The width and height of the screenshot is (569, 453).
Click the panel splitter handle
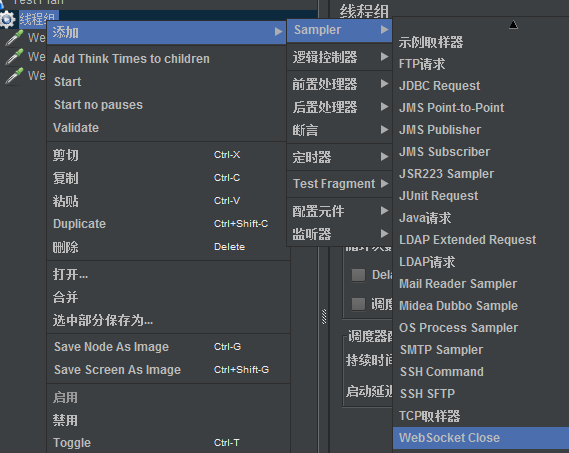click(x=324, y=317)
